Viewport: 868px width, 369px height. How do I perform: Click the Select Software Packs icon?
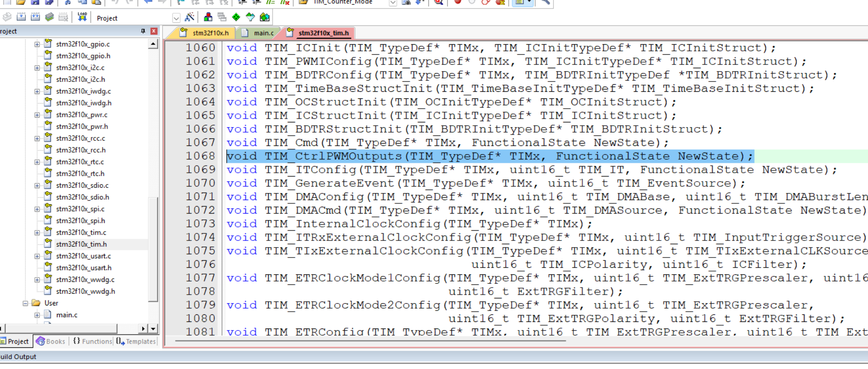click(x=250, y=17)
